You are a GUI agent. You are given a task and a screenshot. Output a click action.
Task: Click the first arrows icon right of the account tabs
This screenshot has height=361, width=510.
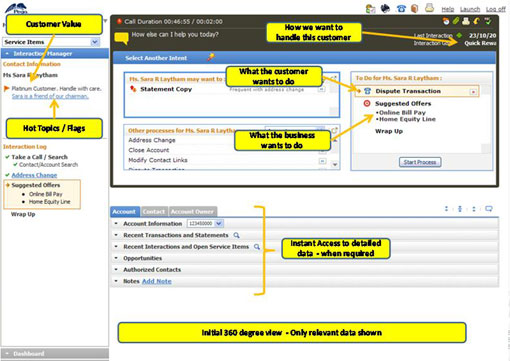(x=446, y=209)
